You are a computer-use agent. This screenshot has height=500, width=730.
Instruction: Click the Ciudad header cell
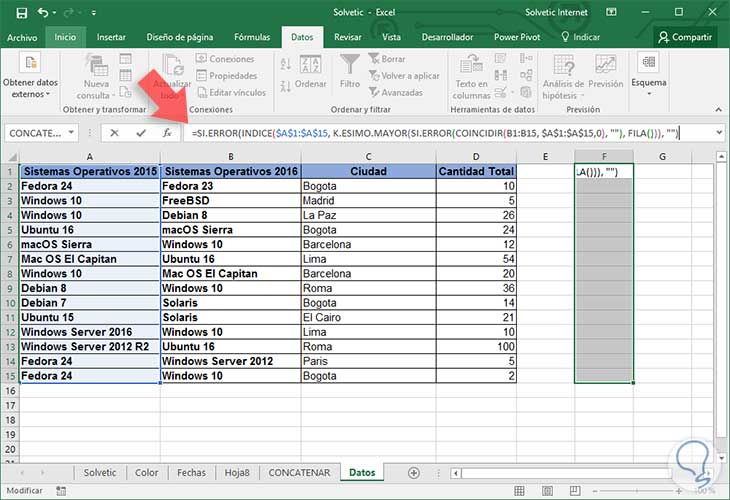pos(368,171)
